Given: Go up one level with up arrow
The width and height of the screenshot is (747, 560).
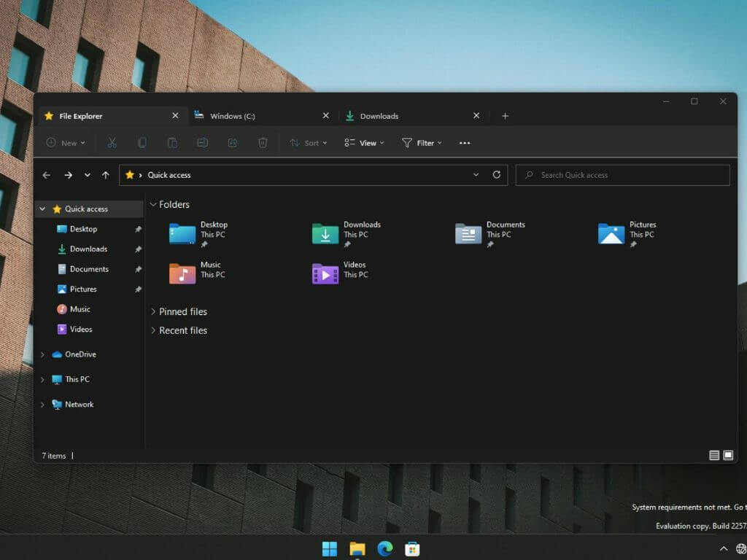Looking at the screenshot, I should tap(105, 175).
